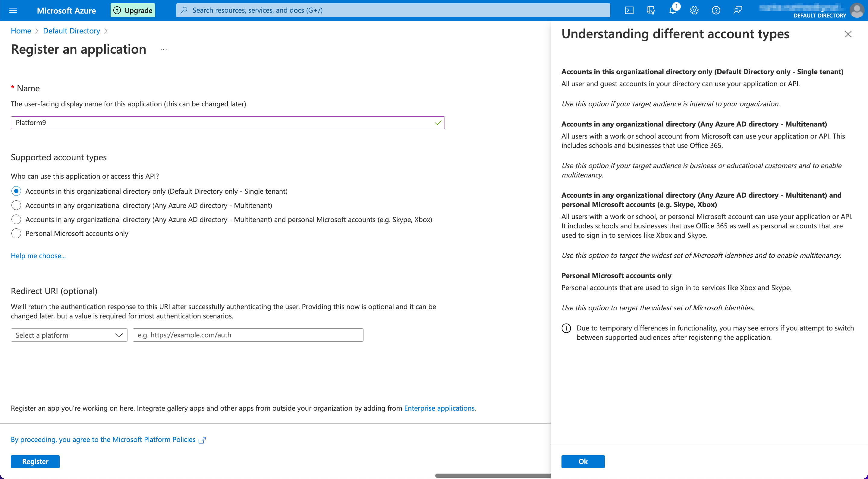Open portal Settings gear

(694, 11)
